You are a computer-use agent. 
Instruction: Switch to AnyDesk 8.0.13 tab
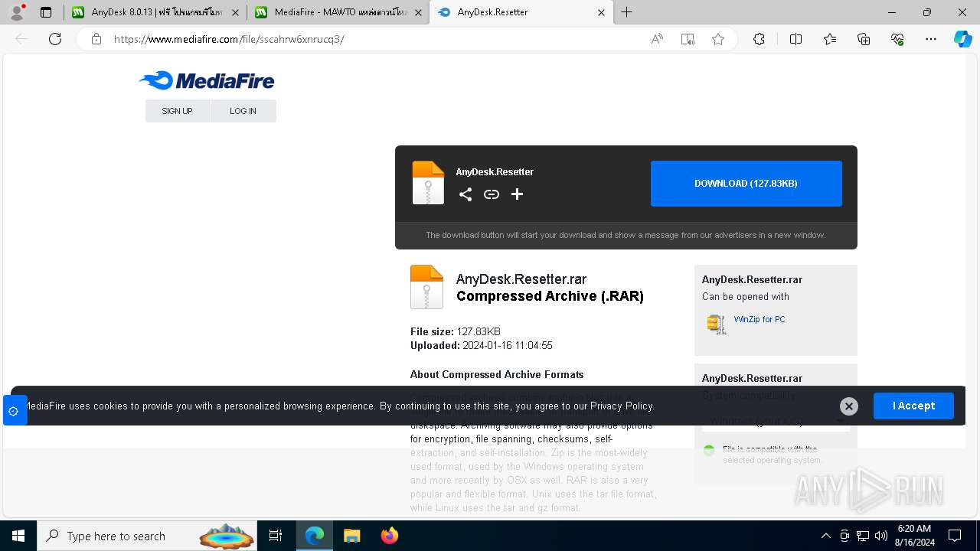tap(155, 12)
